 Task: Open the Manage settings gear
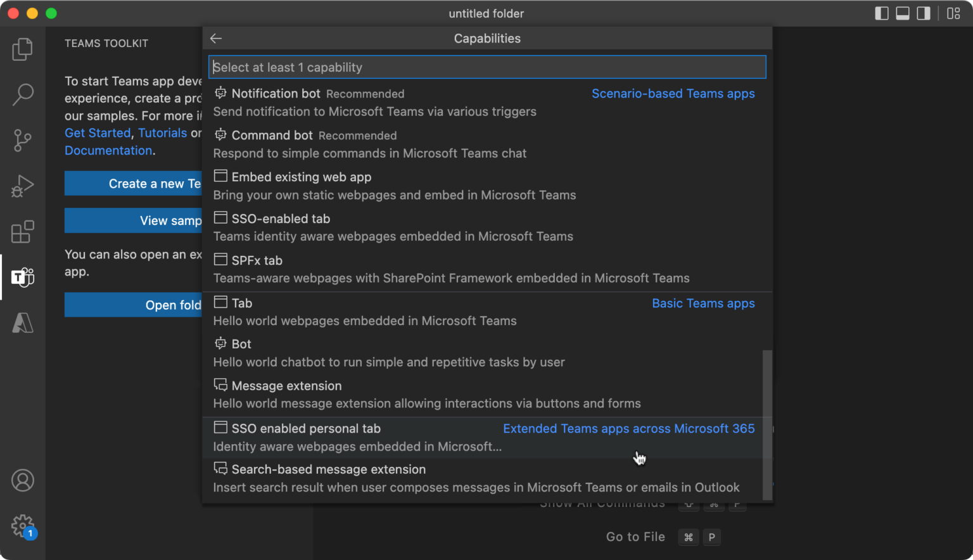tap(22, 526)
